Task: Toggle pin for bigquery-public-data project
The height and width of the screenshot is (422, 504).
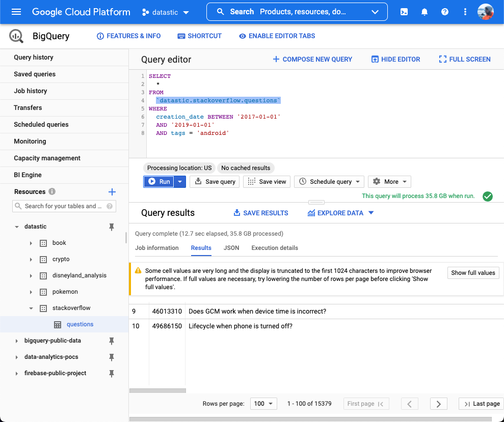Action: (x=112, y=341)
